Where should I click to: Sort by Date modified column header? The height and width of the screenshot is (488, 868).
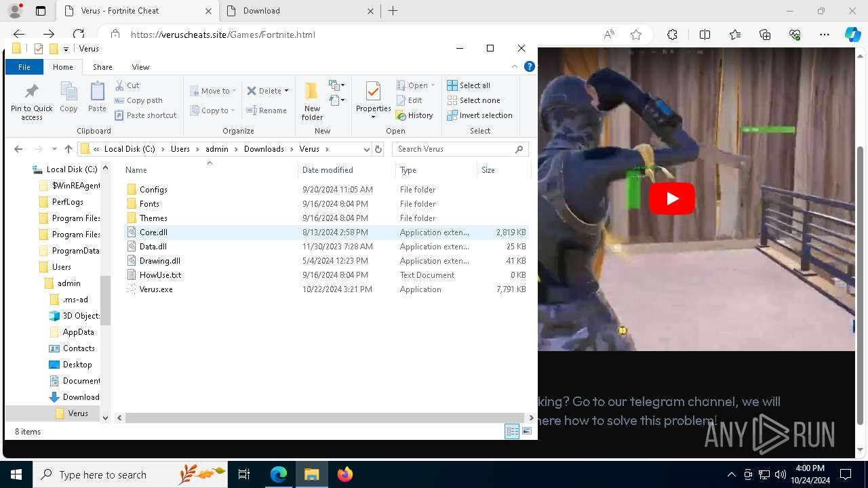click(x=346, y=170)
